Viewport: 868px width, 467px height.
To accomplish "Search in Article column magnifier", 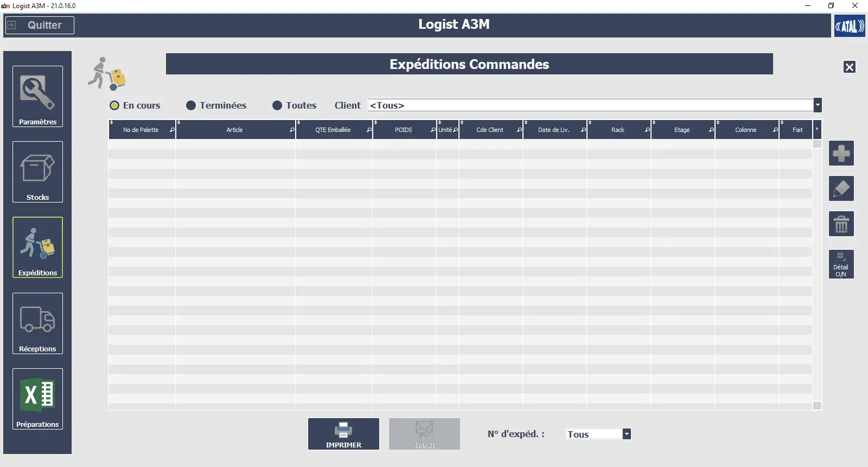I will pos(292,130).
